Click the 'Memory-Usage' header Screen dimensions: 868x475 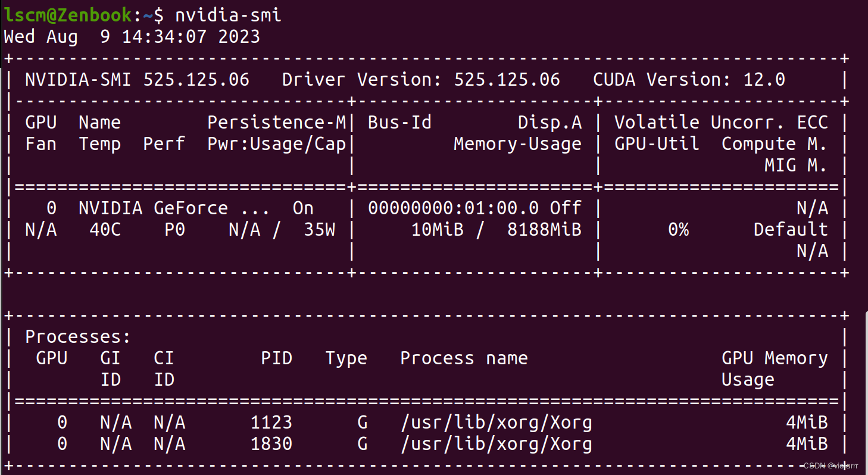coord(517,144)
